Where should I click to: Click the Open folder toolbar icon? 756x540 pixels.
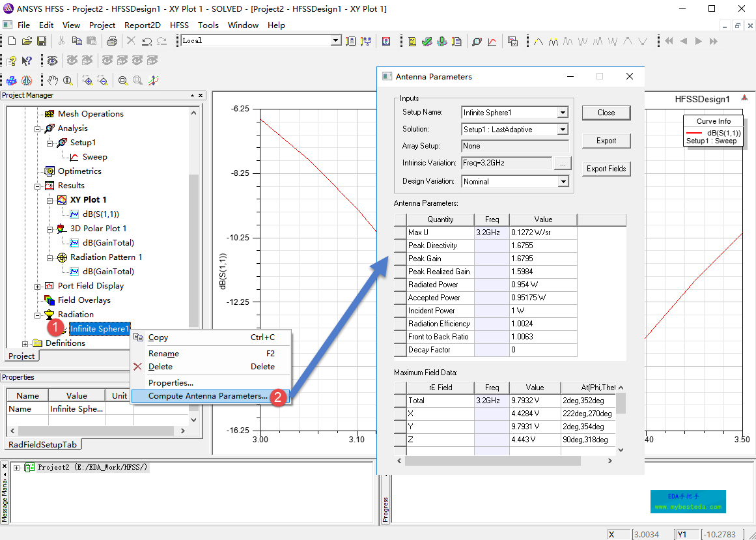27,41
